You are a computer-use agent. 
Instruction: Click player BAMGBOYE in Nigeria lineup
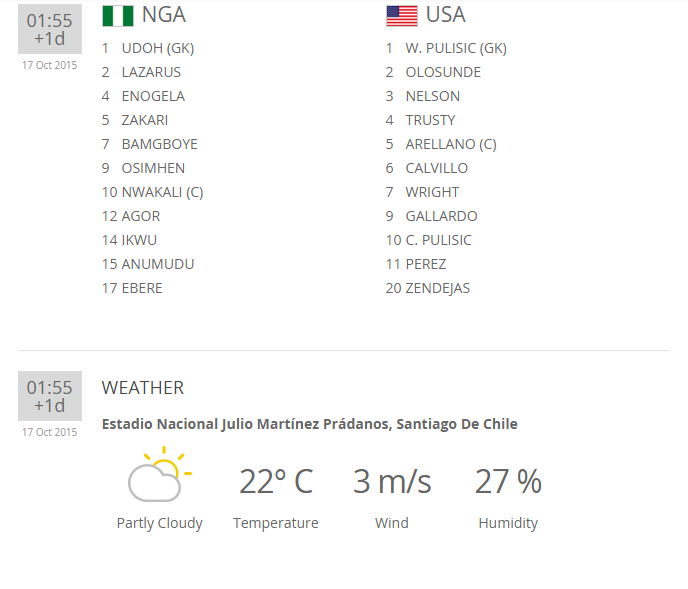[x=159, y=144]
